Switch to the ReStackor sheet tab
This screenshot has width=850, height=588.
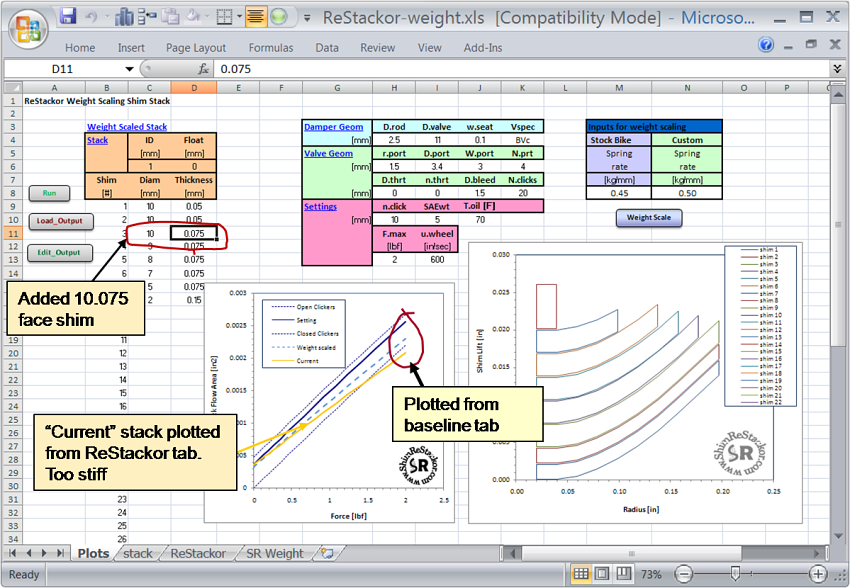click(198, 553)
